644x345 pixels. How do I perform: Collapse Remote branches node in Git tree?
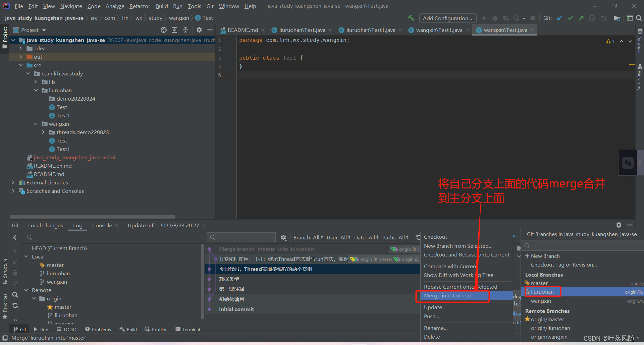point(26,290)
